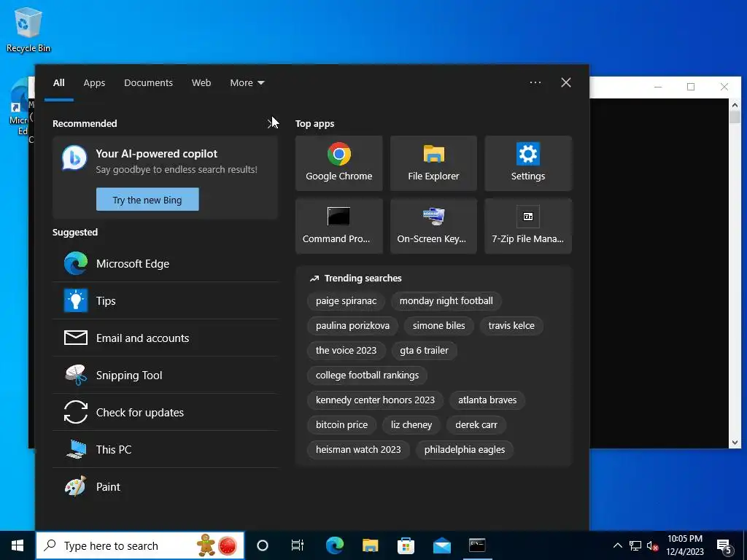Search trending 'monday night football'

coord(446,300)
